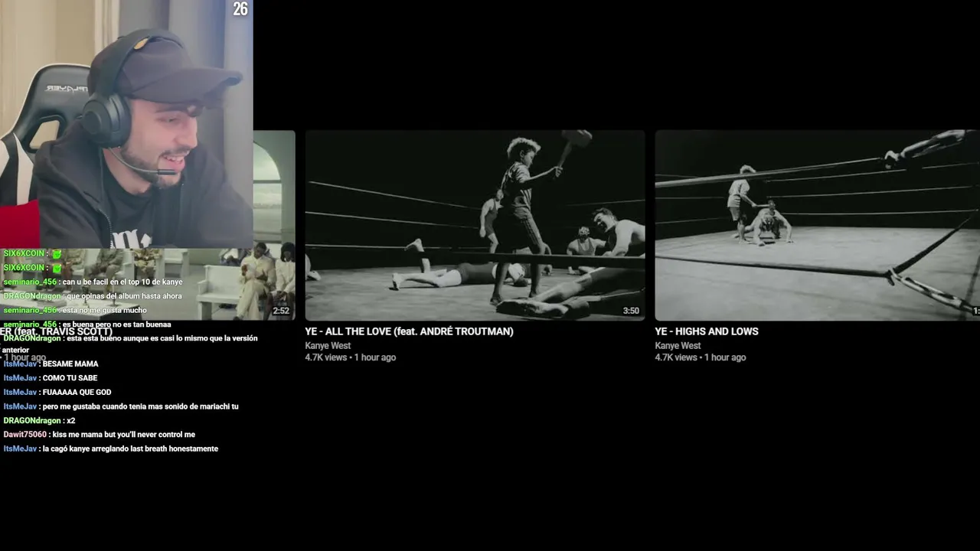Click the 3:50 duration badge
Screen dimensions: 980x551
pyautogui.click(x=631, y=311)
